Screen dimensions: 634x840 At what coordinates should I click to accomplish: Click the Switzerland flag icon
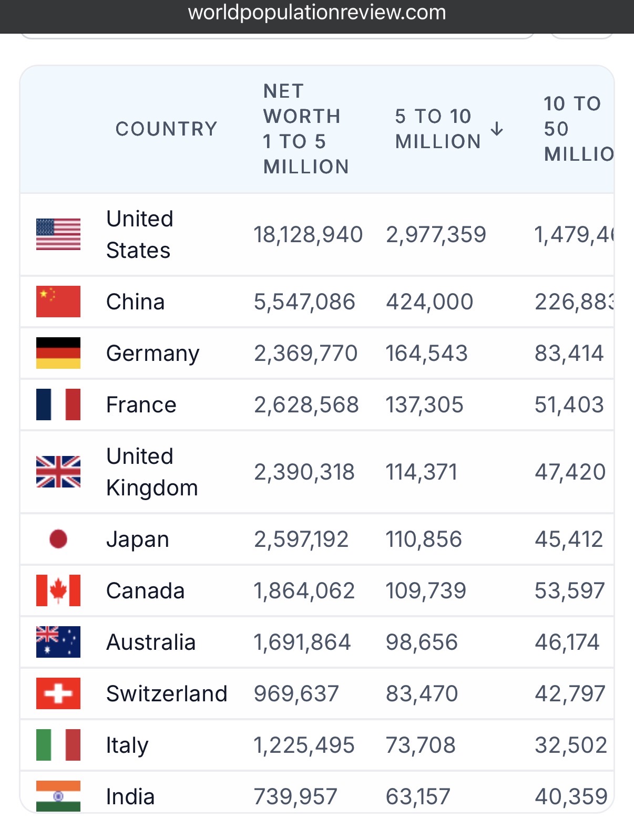pyautogui.click(x=58, y=693)
